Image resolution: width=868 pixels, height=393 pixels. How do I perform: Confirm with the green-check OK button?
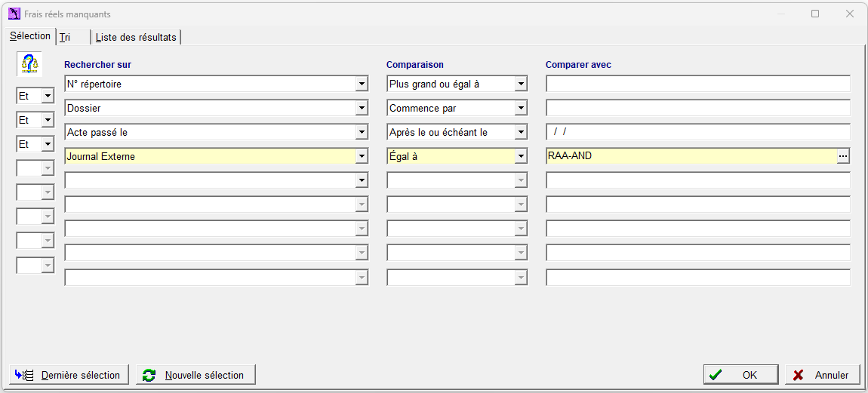point(742,375)
